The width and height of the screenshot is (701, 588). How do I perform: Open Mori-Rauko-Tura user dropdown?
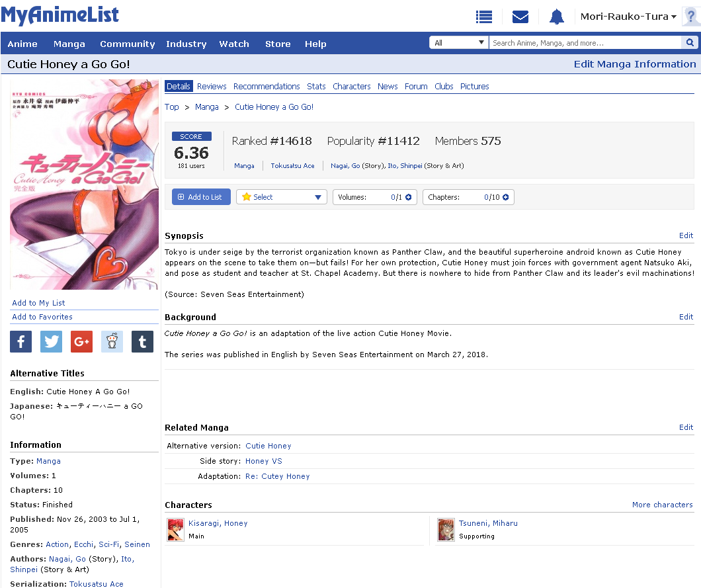pyautogui.click(x=628, y=17)
